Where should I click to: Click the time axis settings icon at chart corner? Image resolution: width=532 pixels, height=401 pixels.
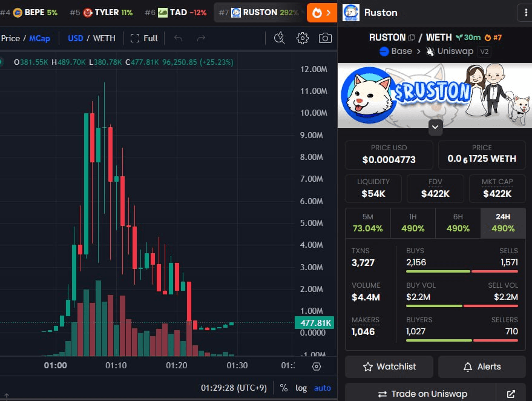316,366
